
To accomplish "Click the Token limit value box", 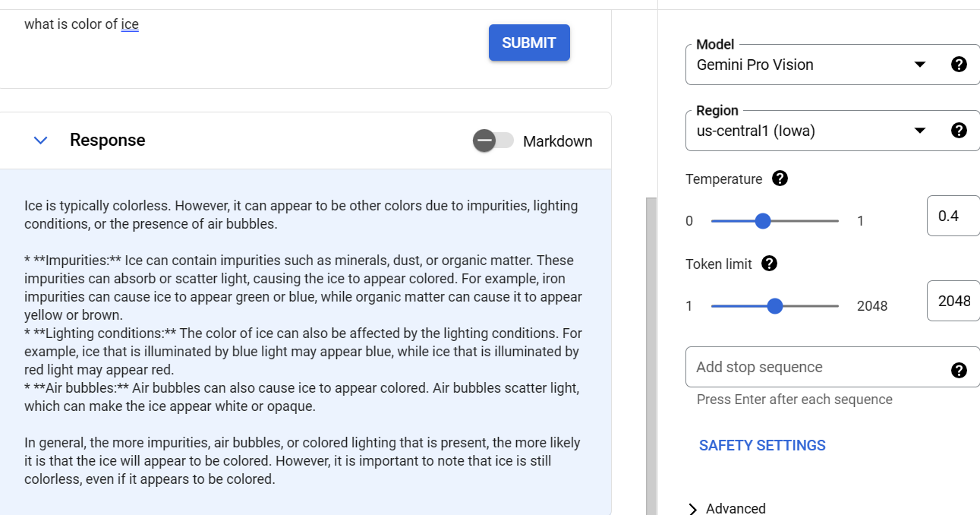I will point(953,301).
